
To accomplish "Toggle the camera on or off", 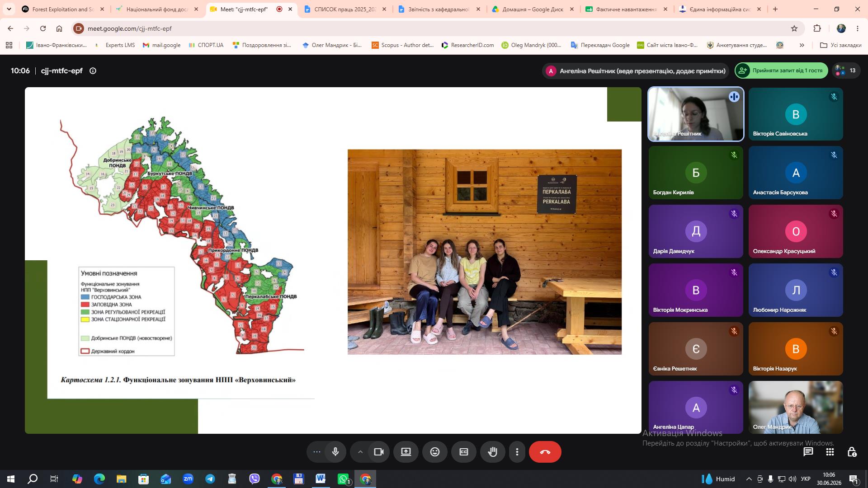I will [378, 452].
